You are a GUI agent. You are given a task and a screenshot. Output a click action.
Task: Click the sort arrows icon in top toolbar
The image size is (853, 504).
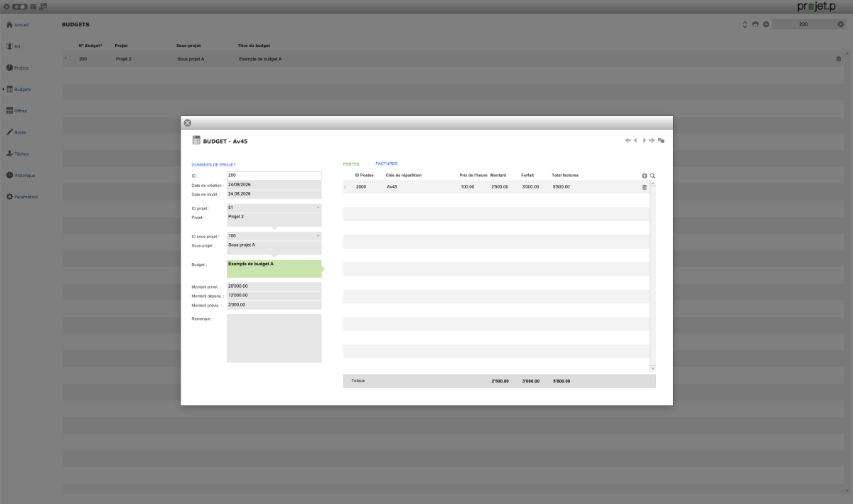coord(745,24)
